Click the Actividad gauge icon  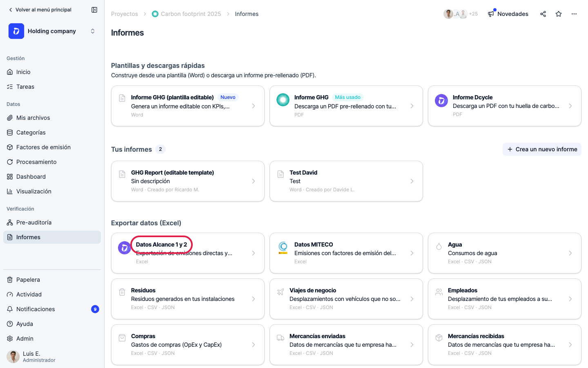10,294
